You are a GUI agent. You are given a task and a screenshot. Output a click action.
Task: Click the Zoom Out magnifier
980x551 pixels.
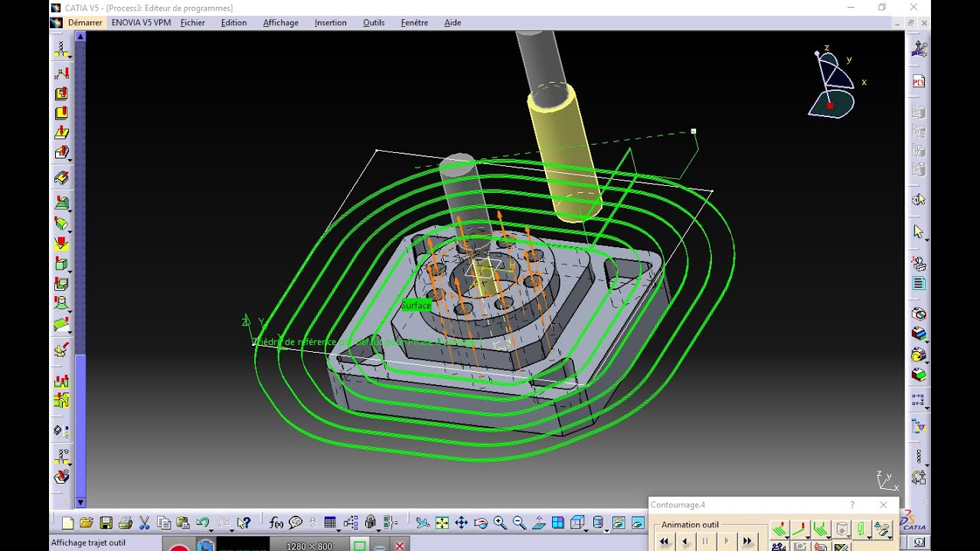click(x=519, y=523)
